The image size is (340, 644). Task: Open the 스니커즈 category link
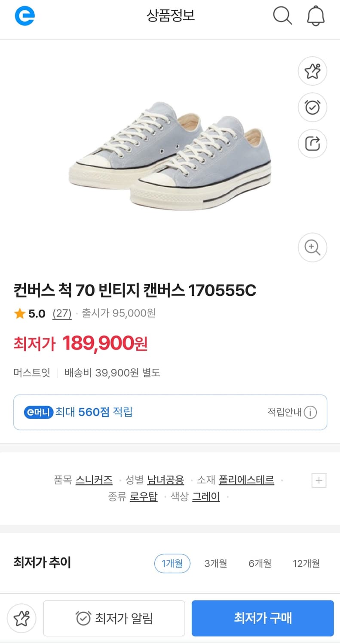pos(94,480)
